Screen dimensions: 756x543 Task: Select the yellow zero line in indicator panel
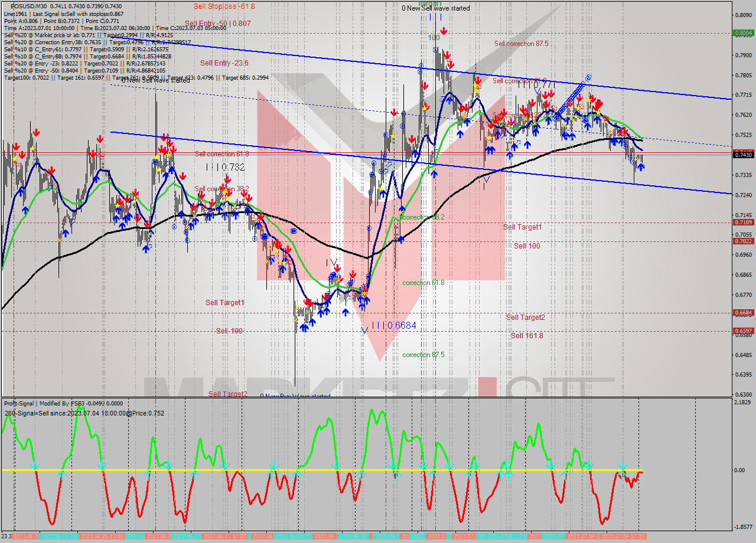(322, 470)
